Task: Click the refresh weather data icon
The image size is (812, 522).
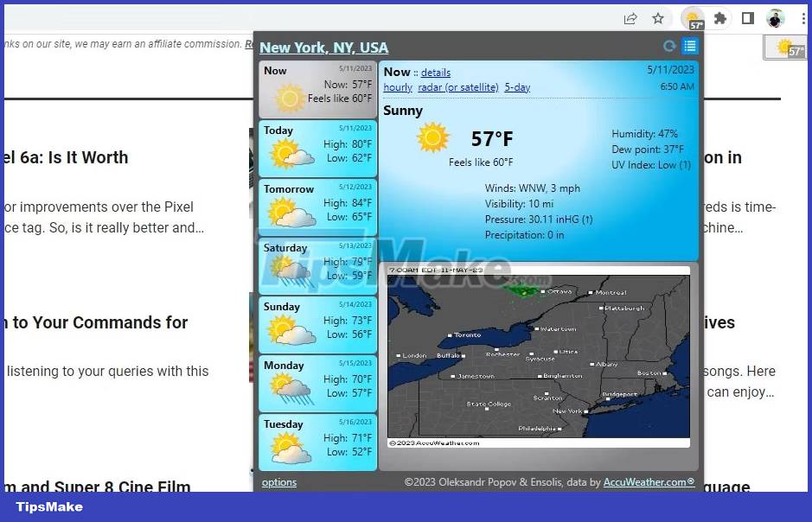Action: click(668, 46)
